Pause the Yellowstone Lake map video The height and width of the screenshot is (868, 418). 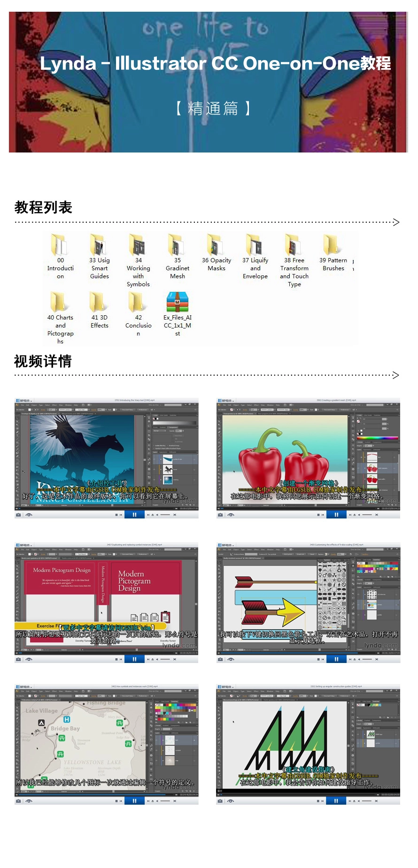tap(134, 801)
